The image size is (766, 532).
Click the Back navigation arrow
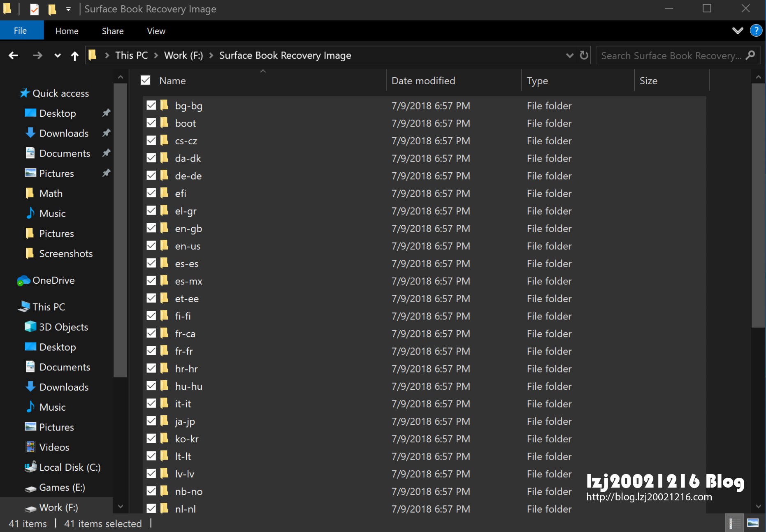[x=13, y=56]
